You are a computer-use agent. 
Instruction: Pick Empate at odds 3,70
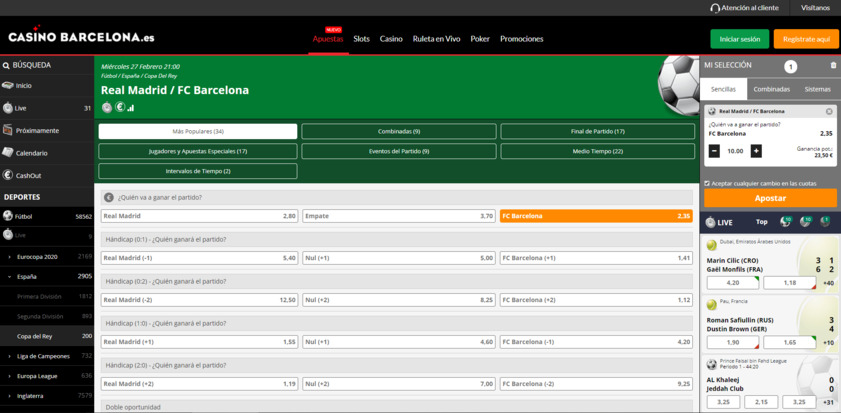pyautogui.click(x=399, y=216)
